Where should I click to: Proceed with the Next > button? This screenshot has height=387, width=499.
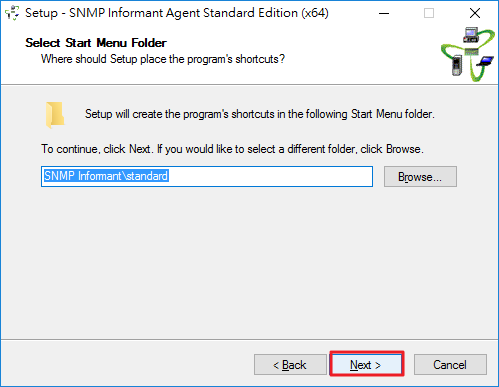click(x=367, y=365)
